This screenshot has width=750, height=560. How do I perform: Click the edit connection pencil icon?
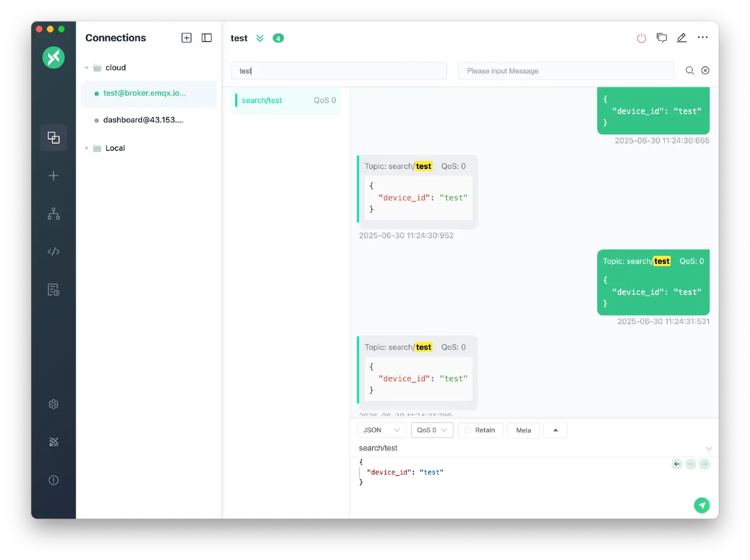coord(682,38)
